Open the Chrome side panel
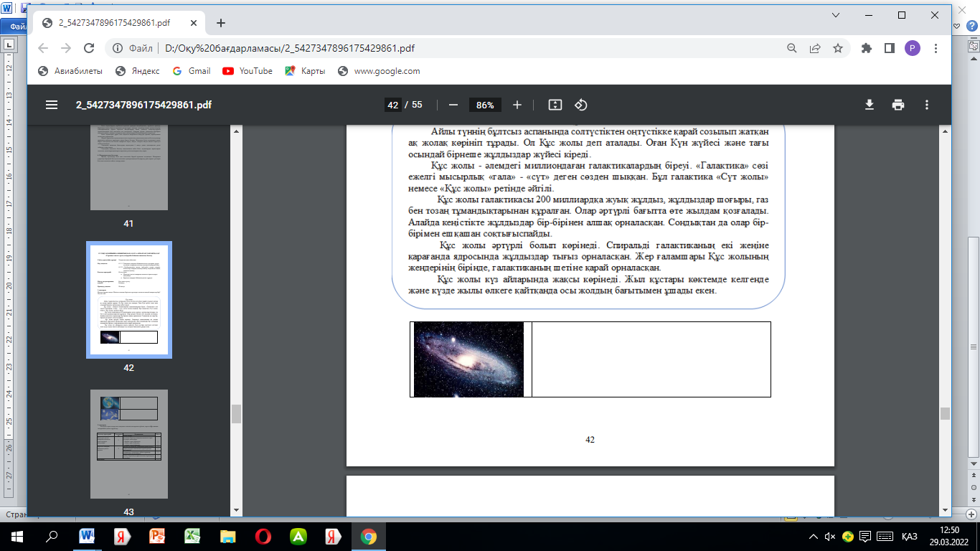The image size is (980, 551). (889, 48)
